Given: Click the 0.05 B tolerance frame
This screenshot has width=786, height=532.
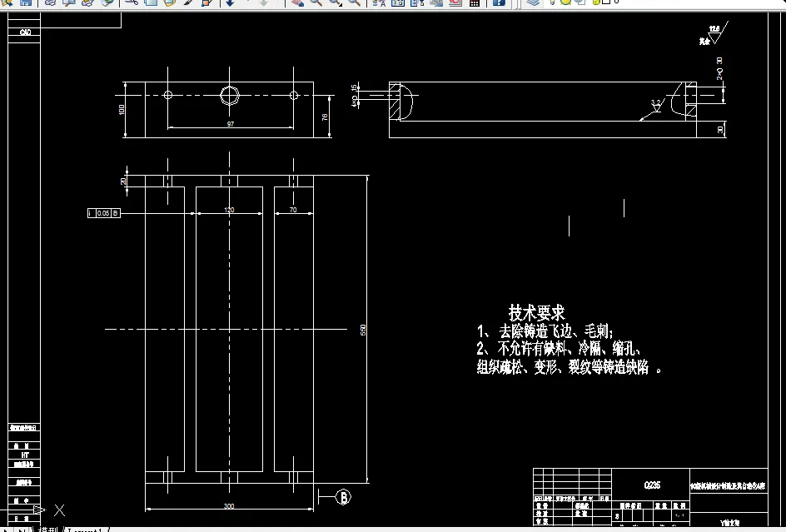Looking at the screenshot, I should click(104, 213).
